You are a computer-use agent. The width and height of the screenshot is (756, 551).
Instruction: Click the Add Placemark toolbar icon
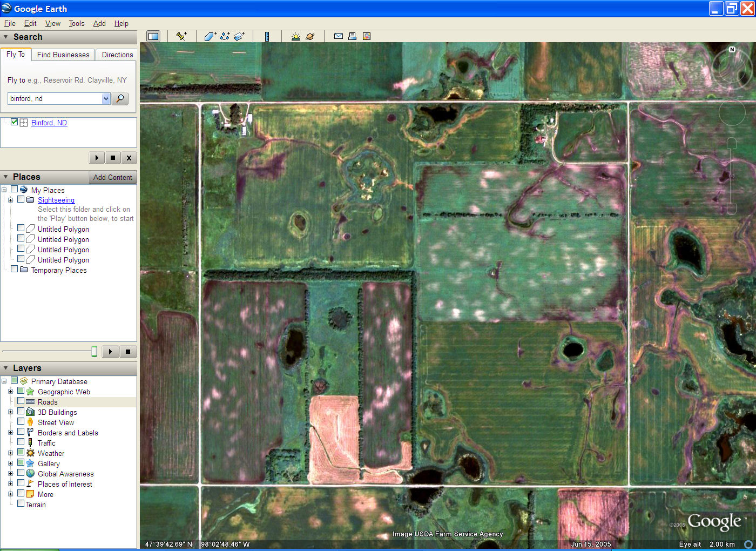click(x=181, y=36)
